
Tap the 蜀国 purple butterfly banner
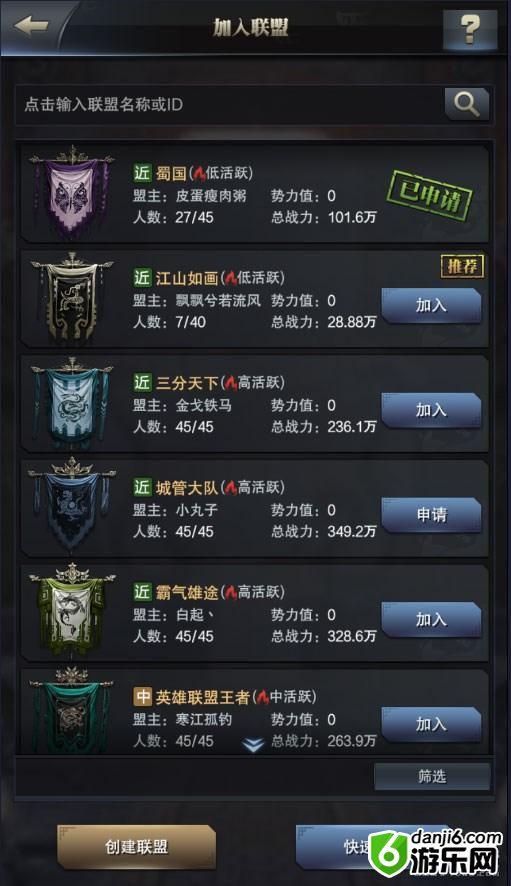[71, 192]
